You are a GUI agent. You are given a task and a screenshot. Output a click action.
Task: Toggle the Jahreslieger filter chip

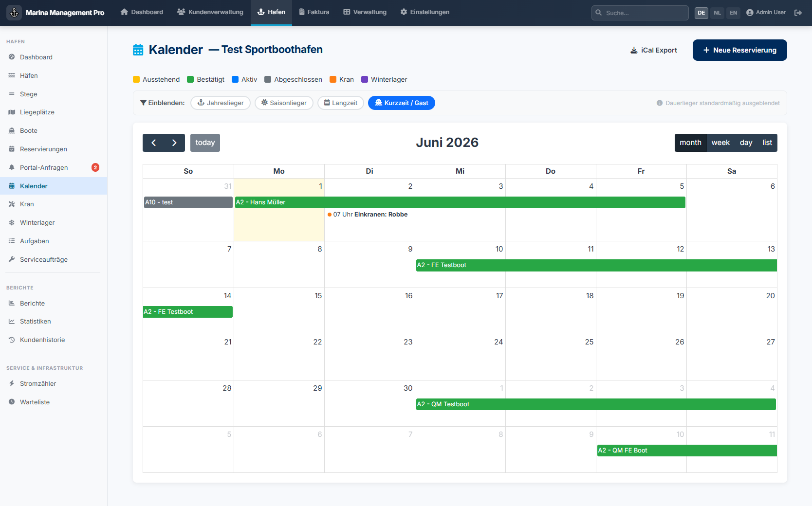pyautogui.click(x=221, y=103)
